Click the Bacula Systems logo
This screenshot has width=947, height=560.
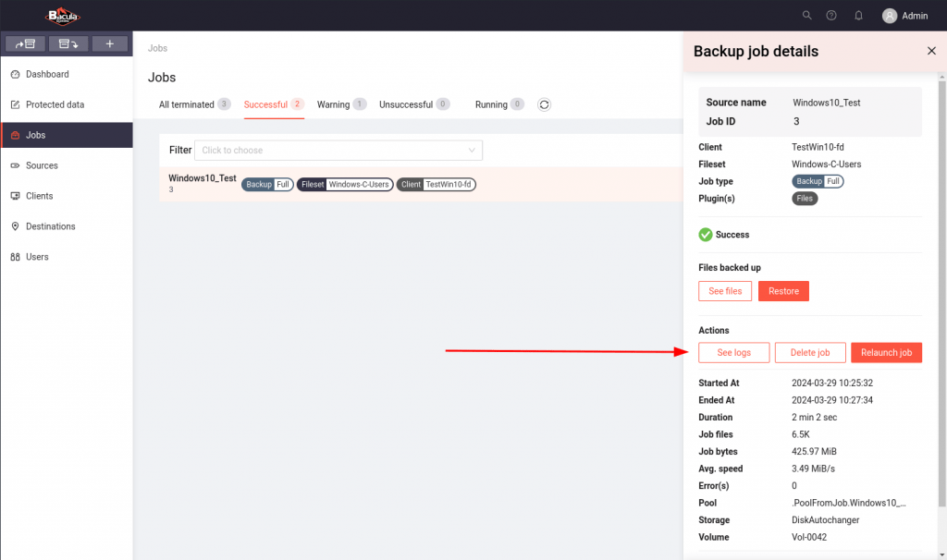64,16
